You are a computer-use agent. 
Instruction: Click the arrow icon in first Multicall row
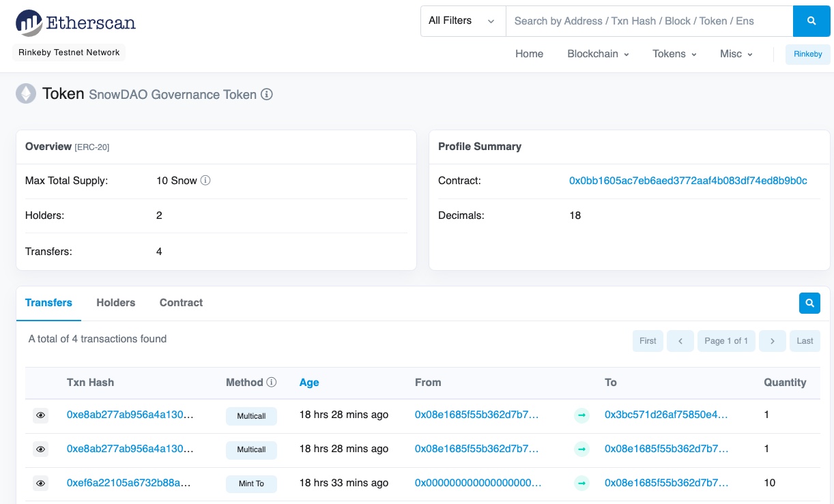click(x=581, y=415)
